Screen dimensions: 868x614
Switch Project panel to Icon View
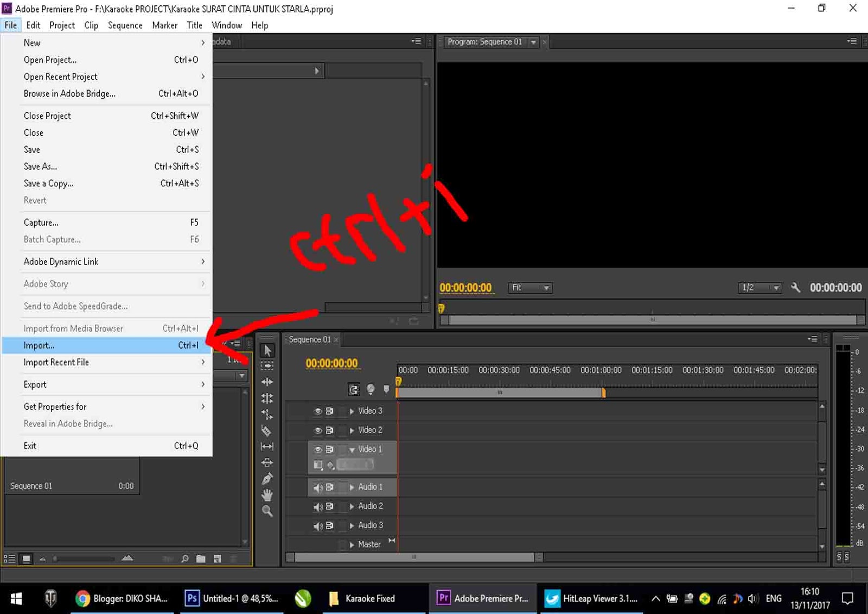pyautogui.click(x=26, y=558)
